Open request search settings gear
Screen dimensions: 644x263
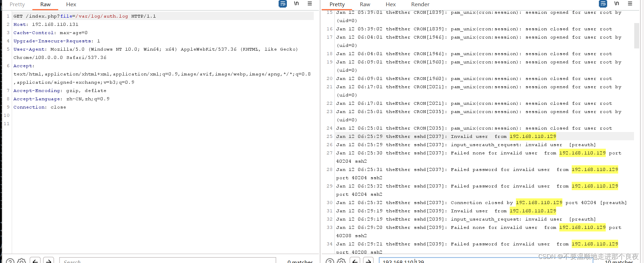click(21, 261)
